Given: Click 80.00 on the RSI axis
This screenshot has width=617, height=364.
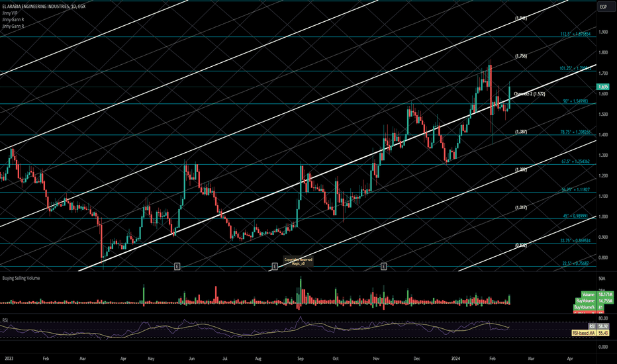Looking at the screenshot, I should pyautogui.click(x=603, y=318).
